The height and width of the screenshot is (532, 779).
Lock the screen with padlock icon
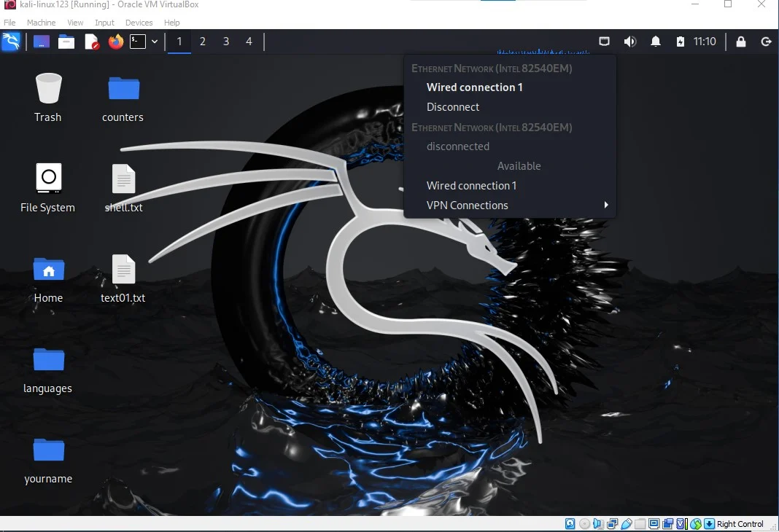pos(741,42)
